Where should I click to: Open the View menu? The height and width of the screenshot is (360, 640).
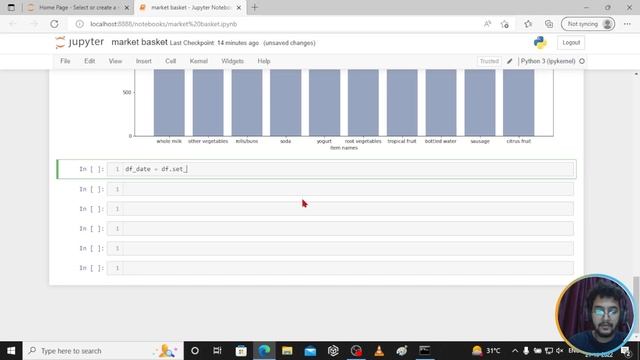116,61
